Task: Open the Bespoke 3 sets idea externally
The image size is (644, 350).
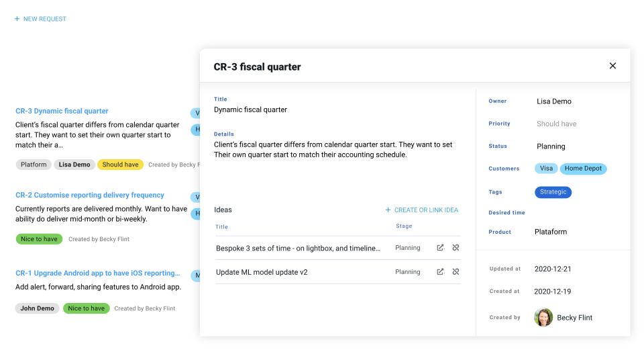Action: click(x=440, y=248)
